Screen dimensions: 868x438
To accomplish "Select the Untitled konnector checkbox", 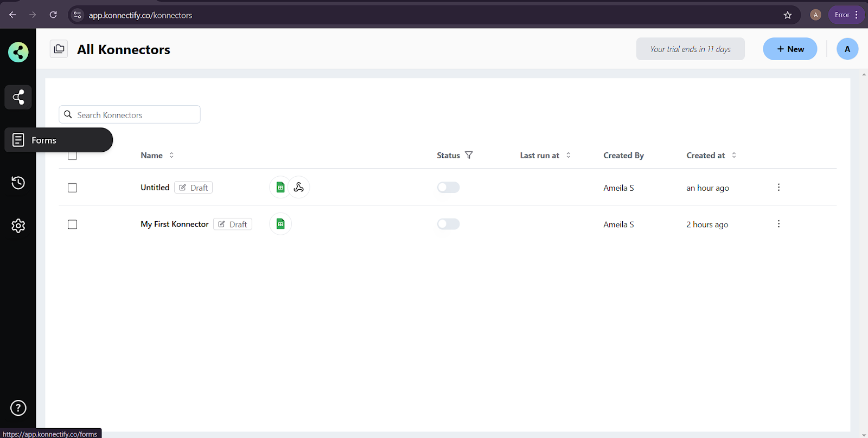I will click(72, 188).
